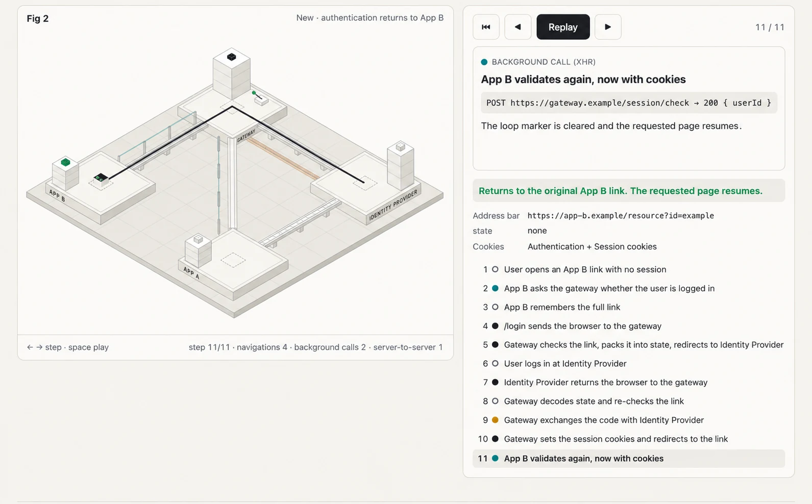Click the APP A label on the diagram

191,273
